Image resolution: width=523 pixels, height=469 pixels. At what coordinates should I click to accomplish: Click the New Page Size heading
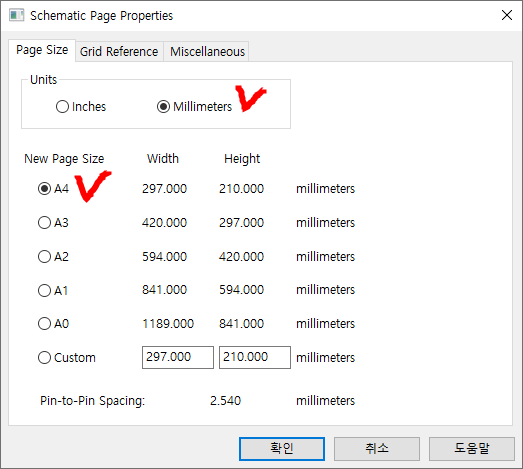64,159
